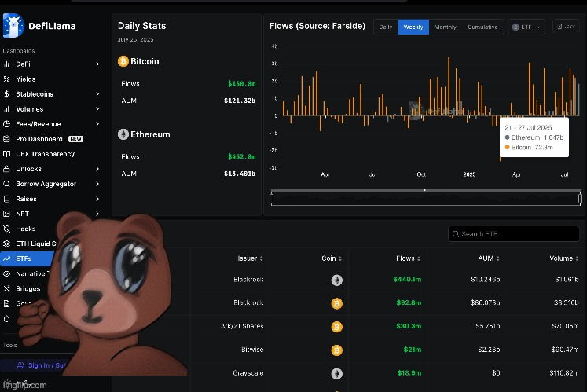Click Grayscale volume value $110.82m
This screenshot has width=587, height=392.
(564, 373)
